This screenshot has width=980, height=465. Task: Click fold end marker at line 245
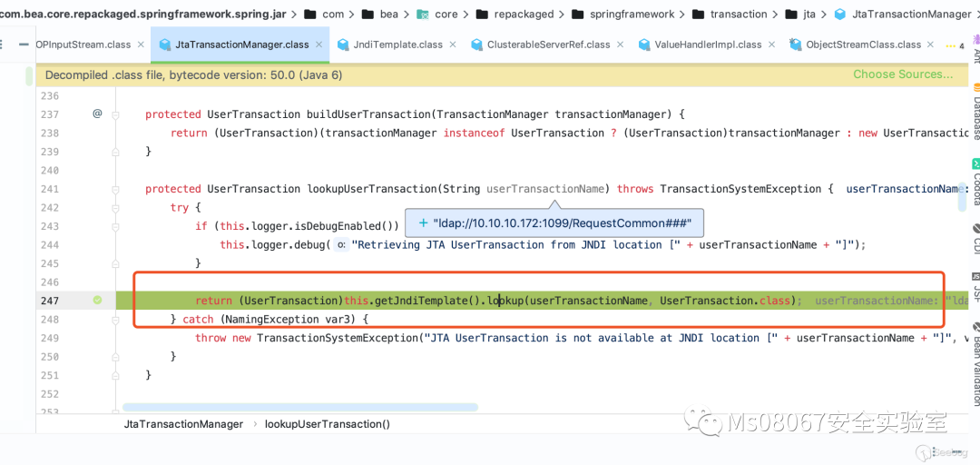115,263
